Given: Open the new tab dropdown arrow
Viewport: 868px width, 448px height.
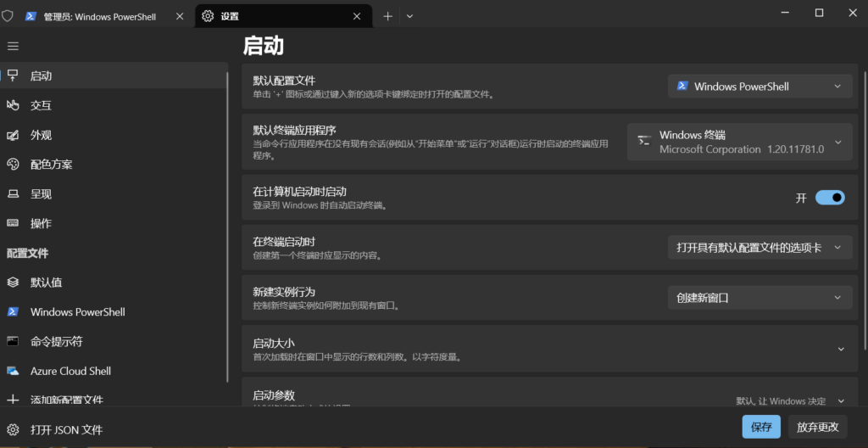Looking at the screenshot, I should point(410,16).
